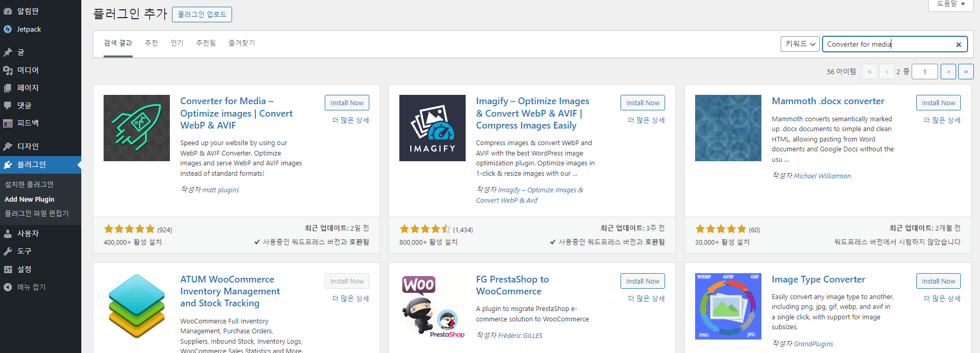The height and width of the screenshot is (353, 980).
Task: Click the 400,000+ 활성 설치 text
Action: [x=133, y=242]
